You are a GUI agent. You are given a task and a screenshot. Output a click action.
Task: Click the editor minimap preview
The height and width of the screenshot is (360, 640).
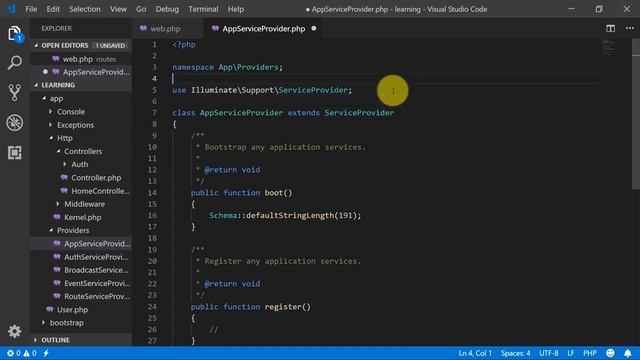click(609, 47)
